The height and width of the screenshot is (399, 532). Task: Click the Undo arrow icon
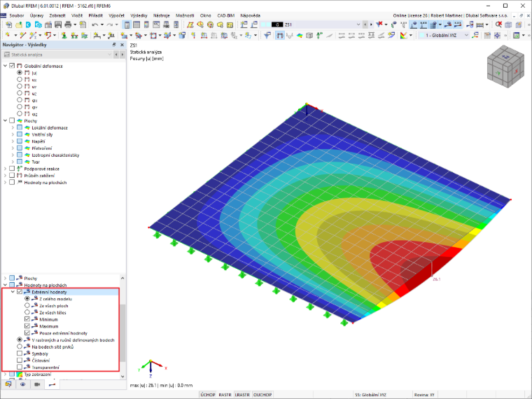tap(95, 24)
